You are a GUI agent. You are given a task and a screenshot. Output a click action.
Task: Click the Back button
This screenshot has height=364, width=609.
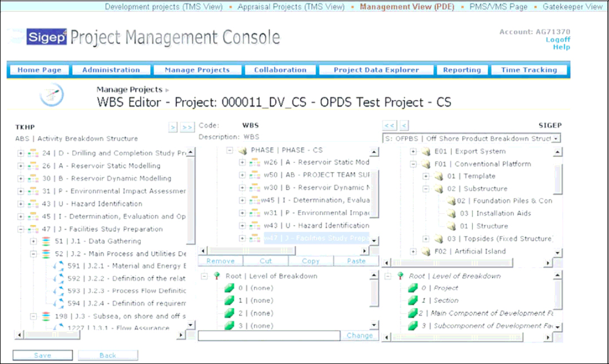(x=107, y=356)
